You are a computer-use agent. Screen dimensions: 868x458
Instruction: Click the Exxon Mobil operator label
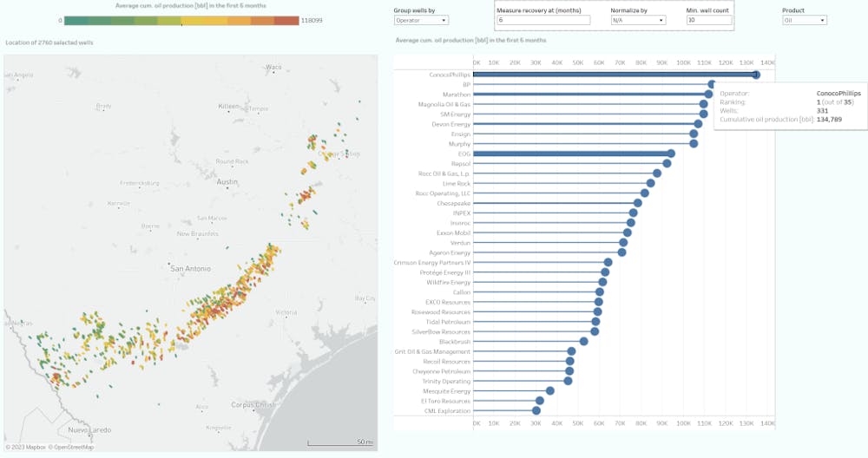tap(453, 232)
